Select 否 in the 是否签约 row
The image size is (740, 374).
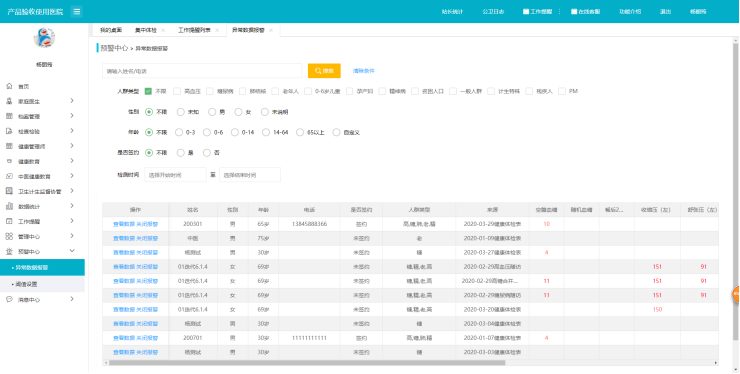click(207, 153)
